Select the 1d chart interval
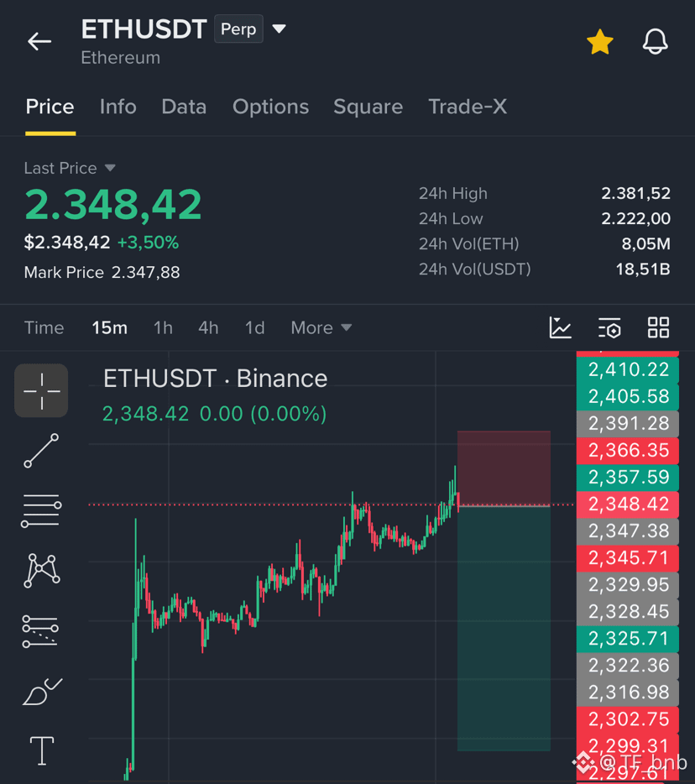This screenshot has height=784, width=695. point(254,328)
